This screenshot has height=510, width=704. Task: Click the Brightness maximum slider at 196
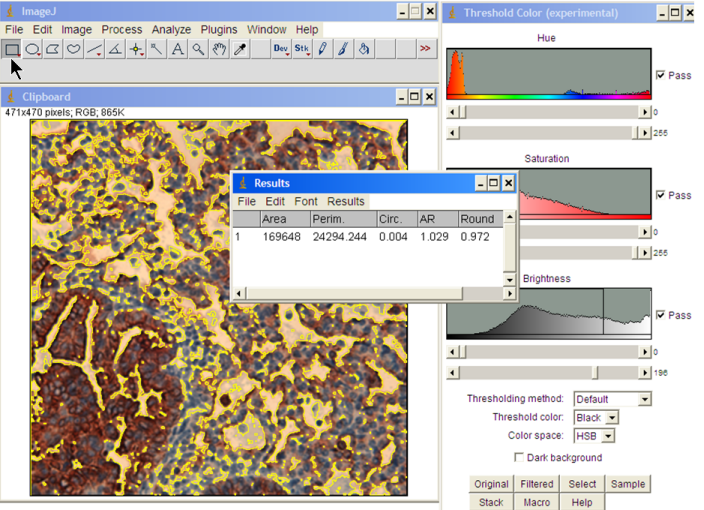pos(596,372)
